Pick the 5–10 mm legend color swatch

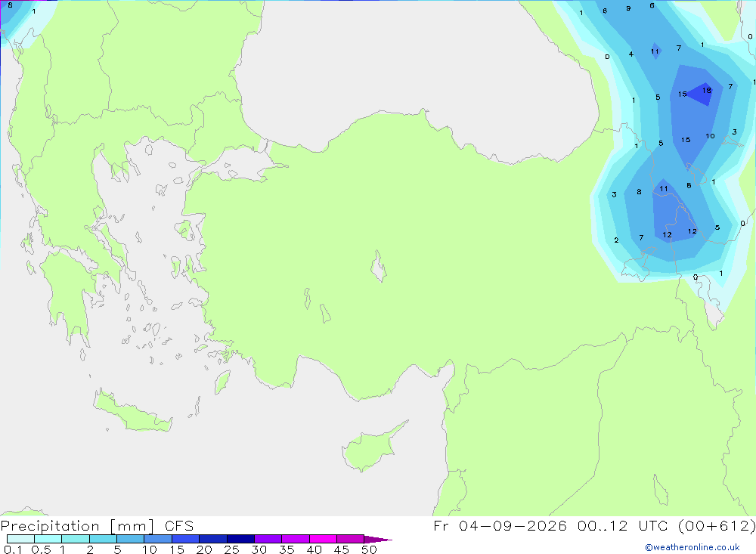tap(131, 539)
